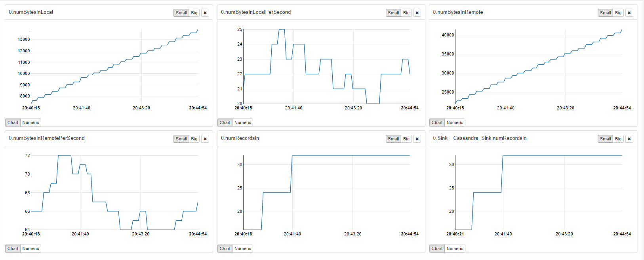Image resolution: width=644 pixels, height=260 pixels.
Task: Switch 0.numBytesInLocal panel to Big size
Action: point(194,13)
